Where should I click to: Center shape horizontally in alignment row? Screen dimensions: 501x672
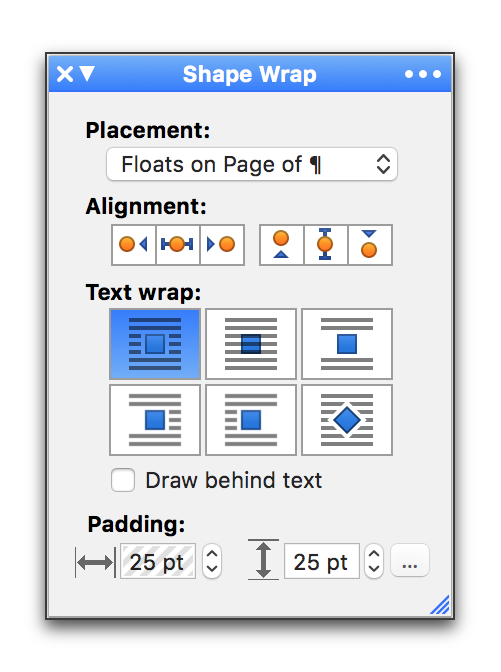tap(178, 245)
